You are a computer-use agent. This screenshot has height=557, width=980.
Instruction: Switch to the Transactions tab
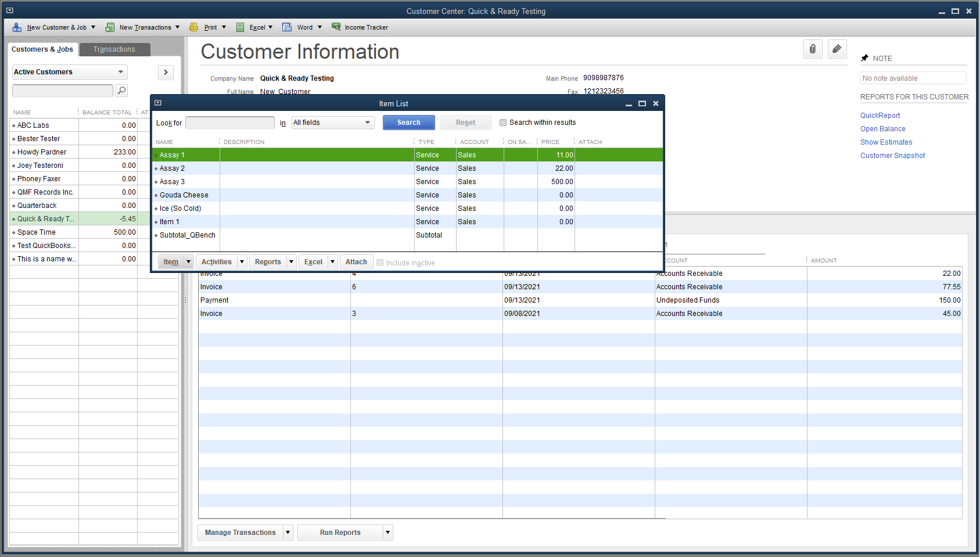[x=114, y=49]
